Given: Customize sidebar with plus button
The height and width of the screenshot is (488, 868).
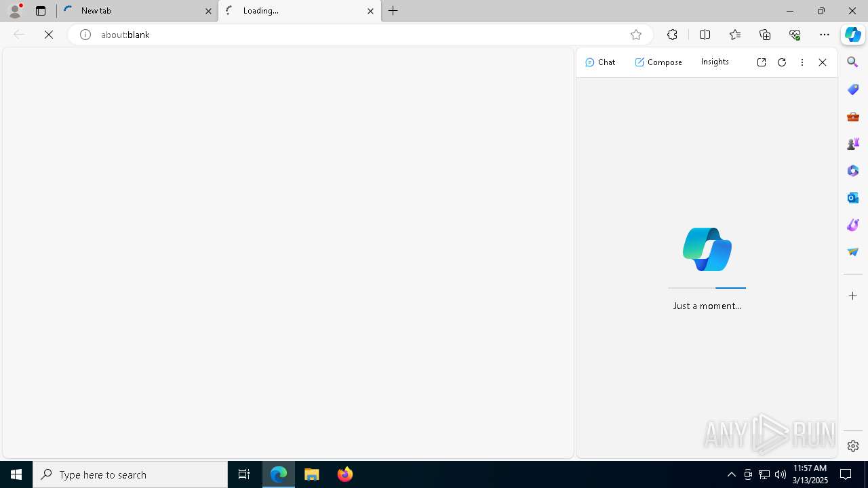Looking at the screenshot, I should coord(853,296).
